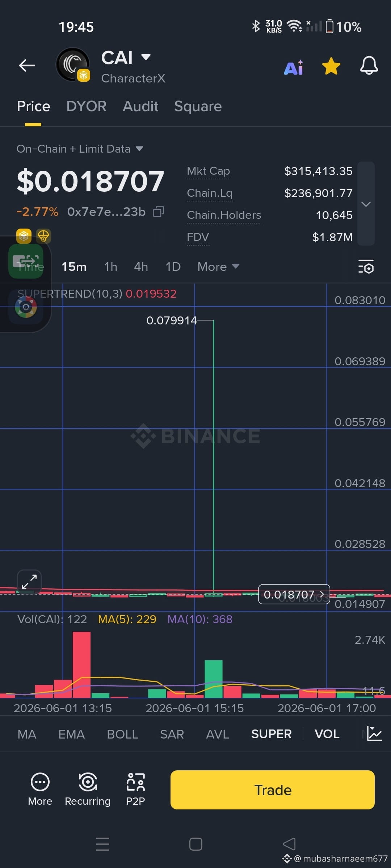Tap the $315,413.35 market cap value
This screenshot has height=868, width=391.
click(x=318, y=171)
